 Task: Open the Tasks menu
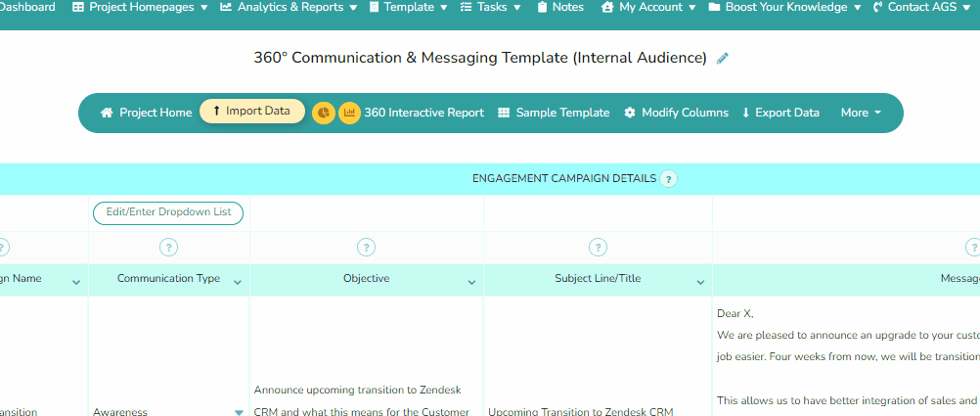pos(491,8)
